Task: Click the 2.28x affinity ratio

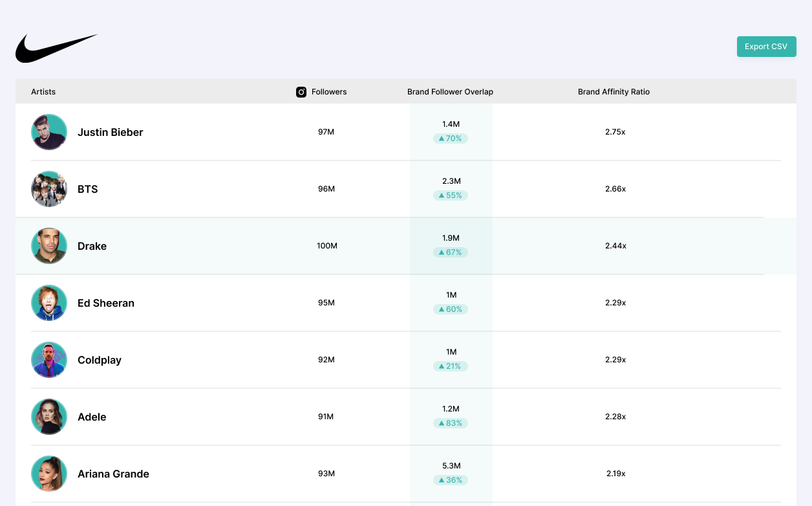Action: [x=615, y=417]
